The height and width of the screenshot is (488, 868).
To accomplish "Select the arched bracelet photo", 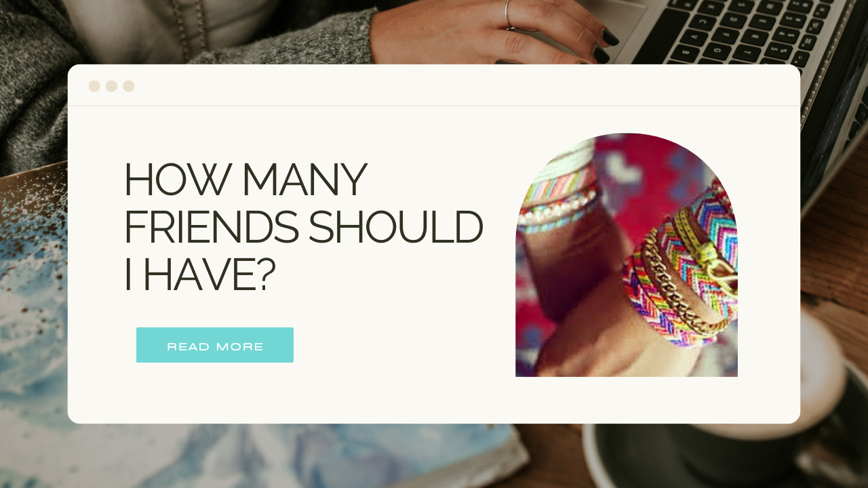I will click(627, 255).
